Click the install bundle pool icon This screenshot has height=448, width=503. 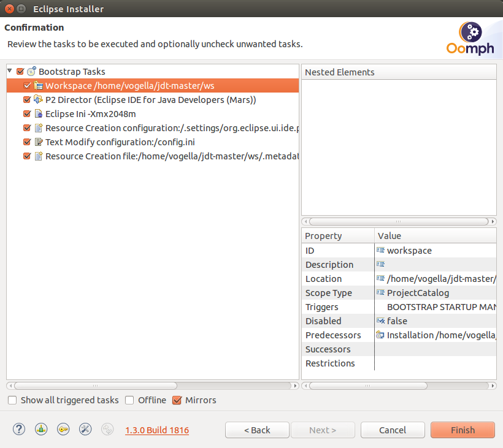[41, 430]
